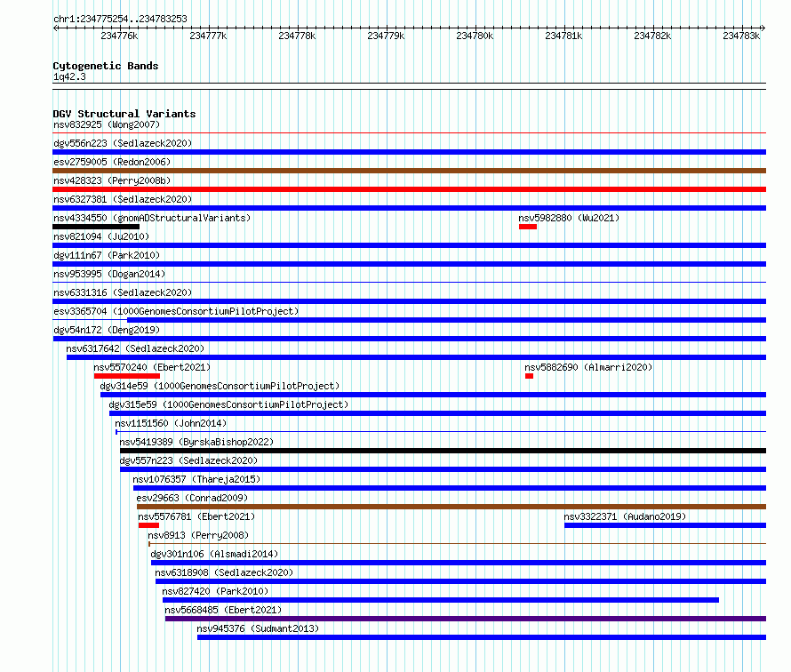
Task: Click nsv5576781 (Ebert2021) label
Action: click(x=196, y=516)
